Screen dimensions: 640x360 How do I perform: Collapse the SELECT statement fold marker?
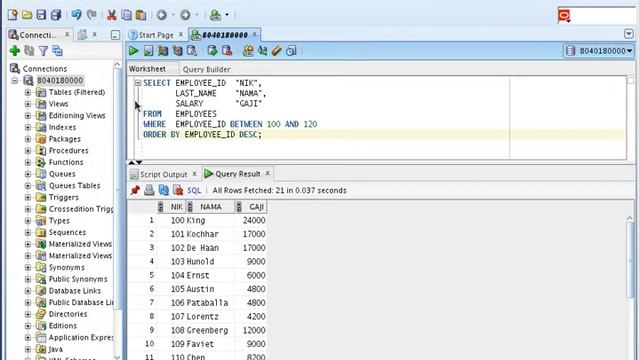[x=138, y=83]
